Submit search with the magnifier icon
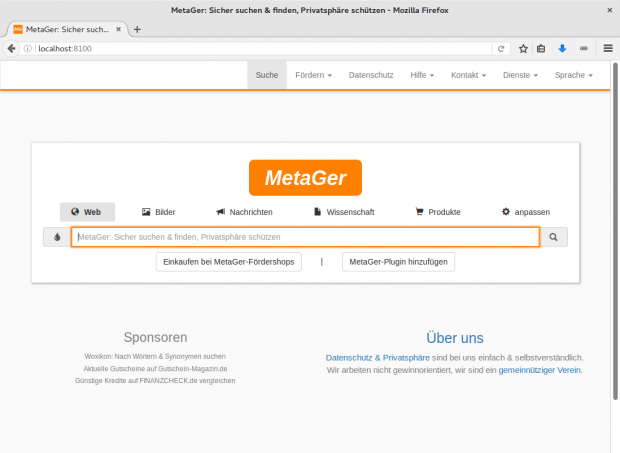The width and height of the screenshot is (620, 453). [554, 237]
